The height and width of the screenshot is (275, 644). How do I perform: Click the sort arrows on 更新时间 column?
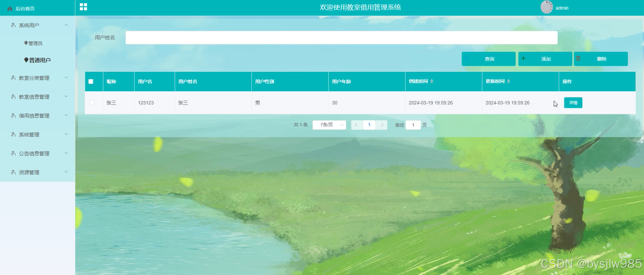(x=508, y=81)
